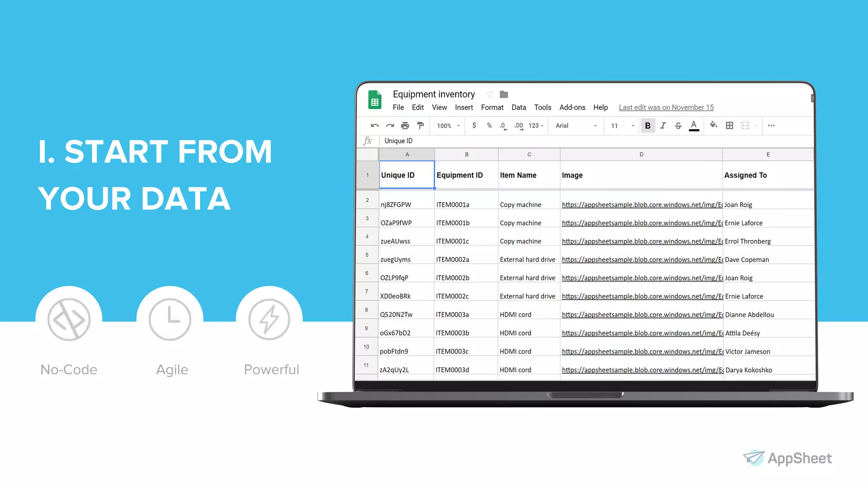
Task: Click the Merge cells icon
Action: [745, 125]
